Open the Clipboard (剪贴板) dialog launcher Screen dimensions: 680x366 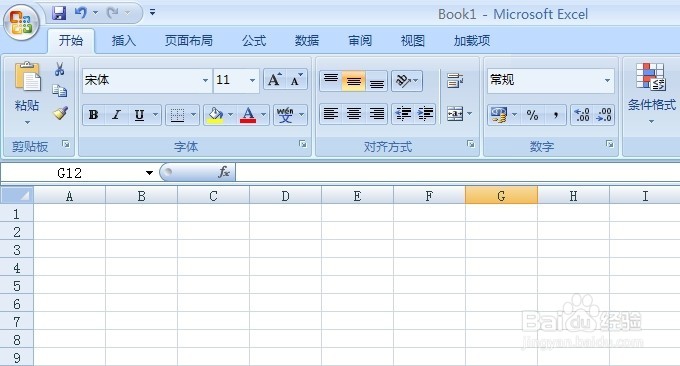[65, 144]
